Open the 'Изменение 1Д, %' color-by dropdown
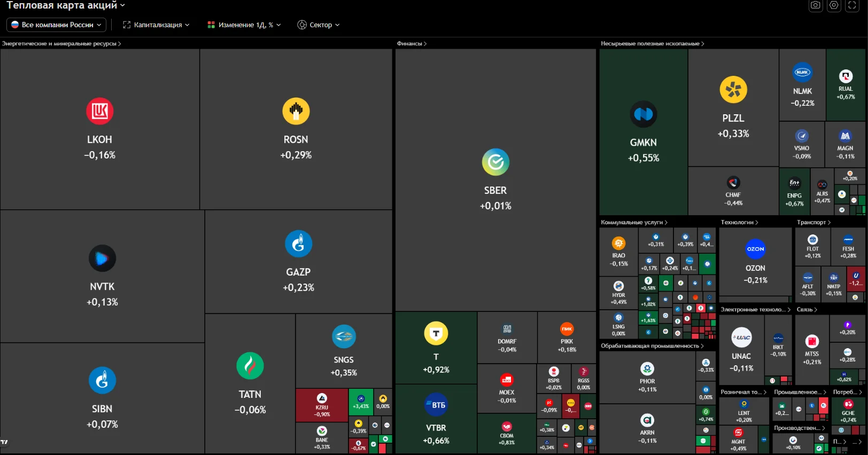This screenshot has height=455, width=868. 244,25
